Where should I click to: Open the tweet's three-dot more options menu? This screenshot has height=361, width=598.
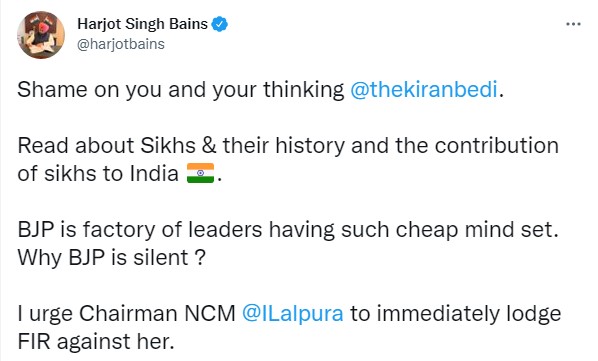573,24
